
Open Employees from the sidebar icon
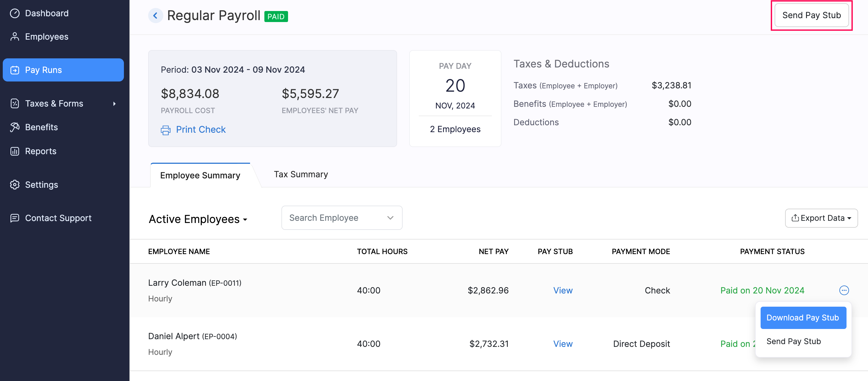pos(15,36)
